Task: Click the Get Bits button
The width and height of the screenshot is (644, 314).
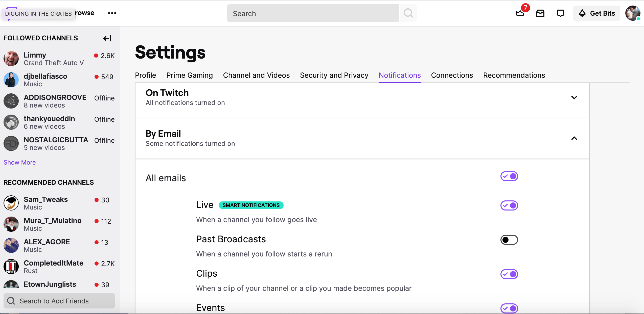Action: coord(596,13)
